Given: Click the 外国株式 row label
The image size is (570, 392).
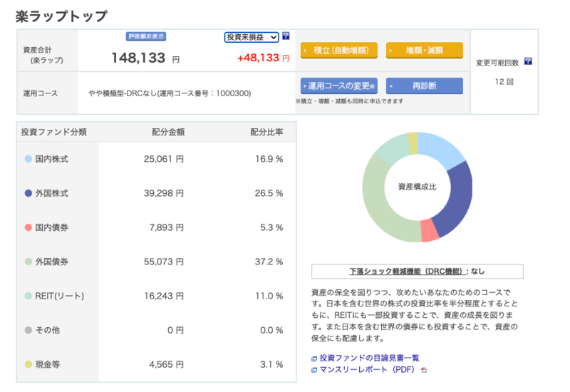Looking at the screenshot, I should [x=51, y=193].
